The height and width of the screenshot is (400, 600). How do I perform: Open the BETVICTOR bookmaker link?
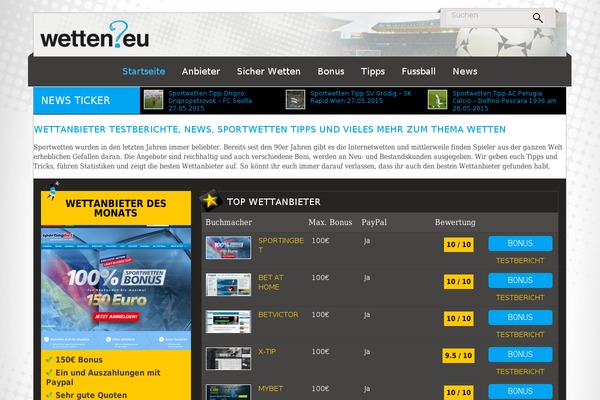pos(278,315)
